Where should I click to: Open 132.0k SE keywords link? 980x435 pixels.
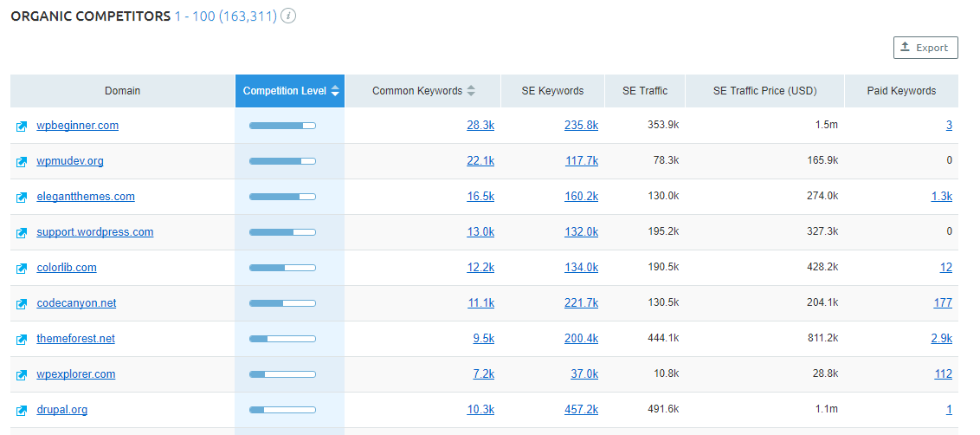(x=581, y=232)
